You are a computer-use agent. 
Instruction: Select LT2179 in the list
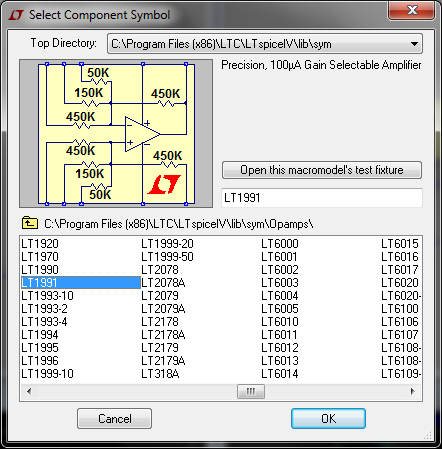pos(160,348)
